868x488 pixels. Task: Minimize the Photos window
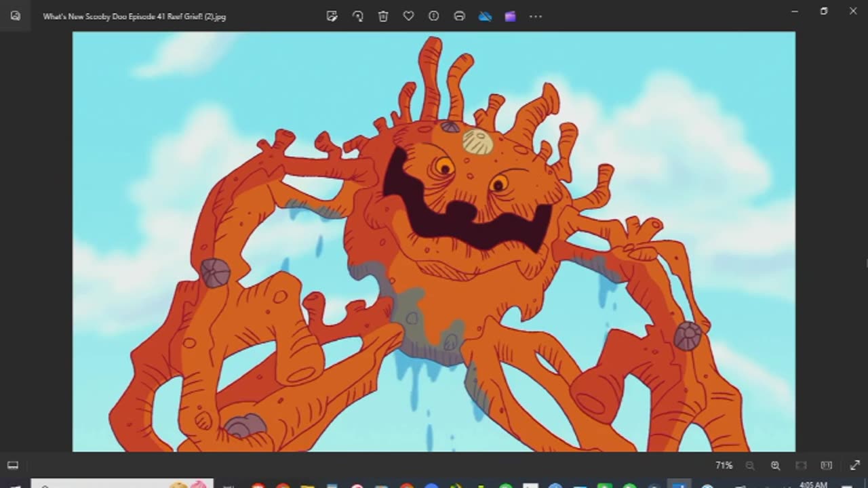(795, 11)
